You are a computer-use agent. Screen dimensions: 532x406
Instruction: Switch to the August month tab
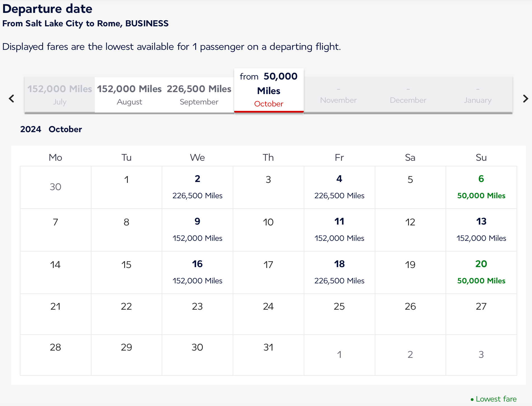pos(129,95)
